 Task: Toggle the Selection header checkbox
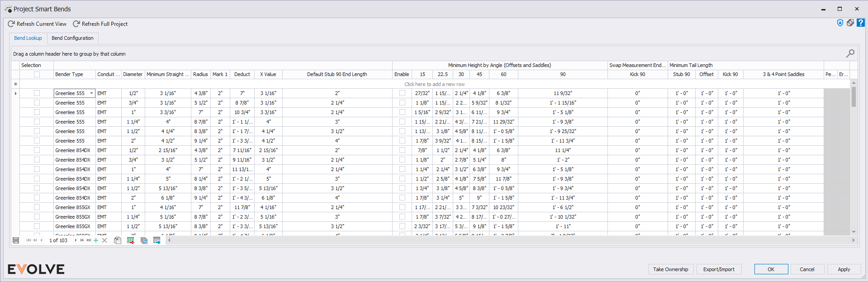pos(37,74)
